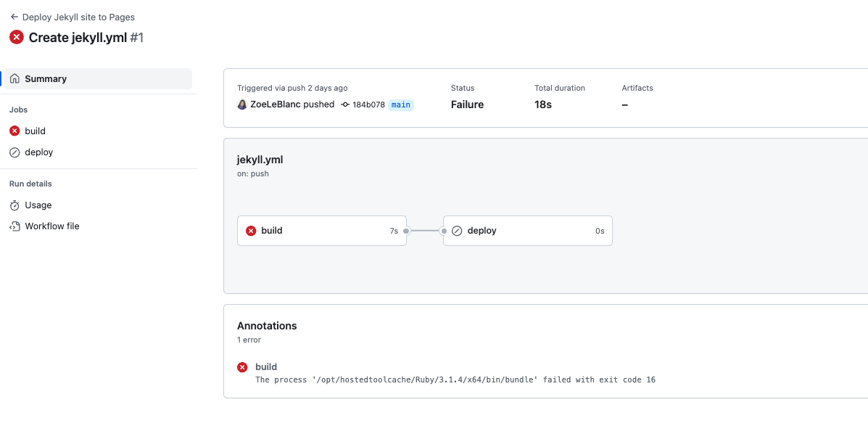Click the build job node in graph
The image size is (868, 439).
321,231
